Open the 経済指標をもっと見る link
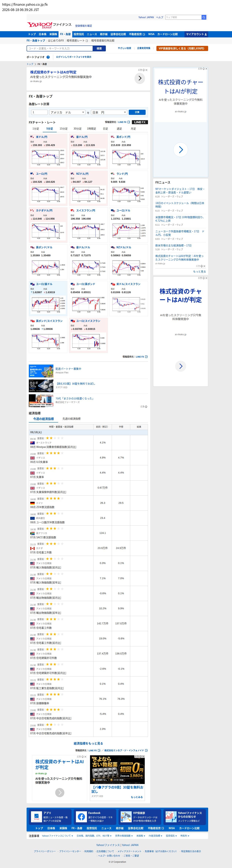This screenshot has height=868, width=232. pyautogui.click(x=88, y=743)
